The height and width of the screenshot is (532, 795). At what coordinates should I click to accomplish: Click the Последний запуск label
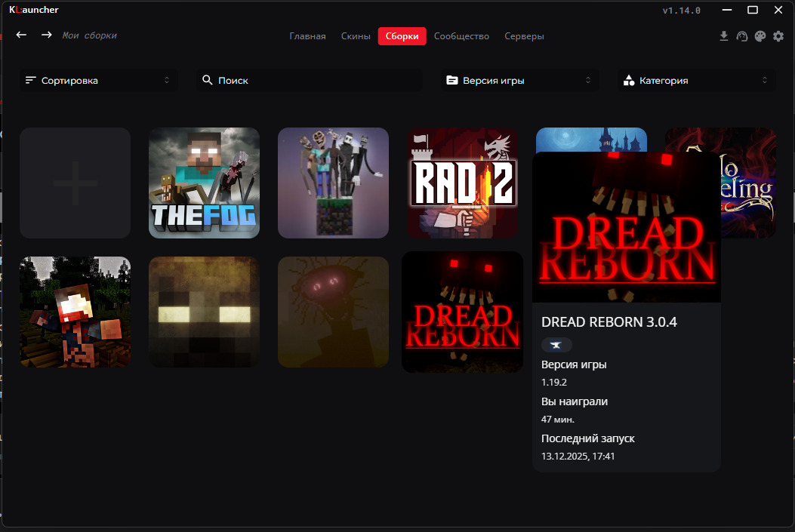tap(588, 438)
